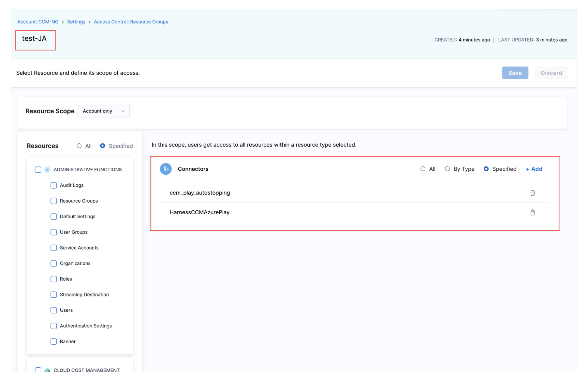Image resolution: width=588 pixels, height=385 pixels.
Task: Click + Add to add connectors
Action: tap(534, 169)
